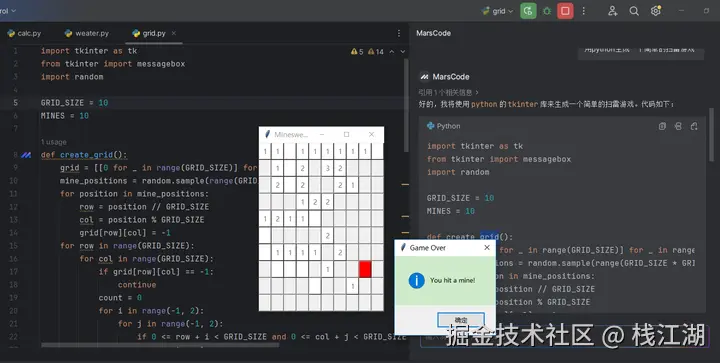Open the grid run configuration dropdown
This screenshot has width=720, height=363.
click(x=497, y=11)
